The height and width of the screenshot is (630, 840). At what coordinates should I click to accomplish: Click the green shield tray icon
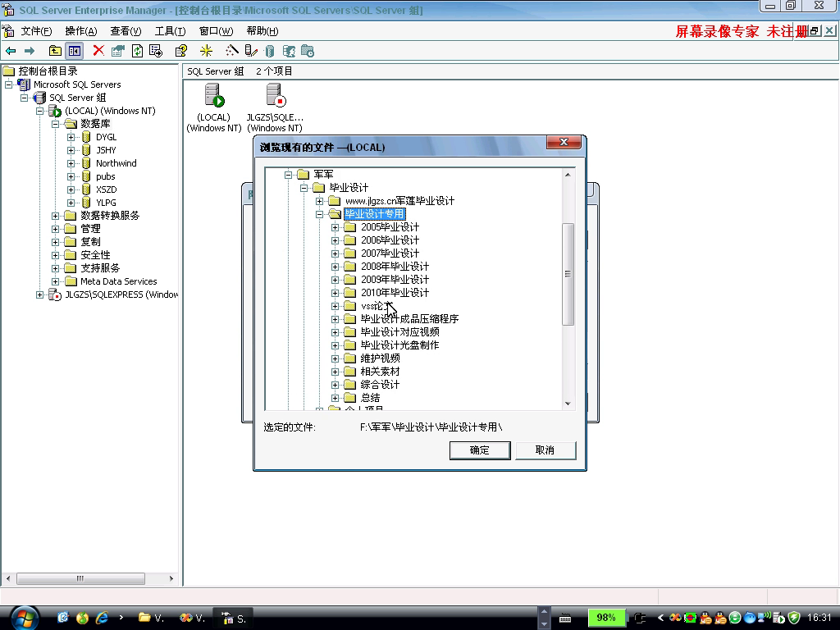click(794, 618)
